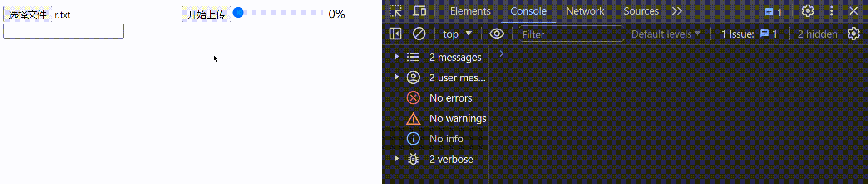Select the No warnings filter
Image resolution: width=868 pixels, height=184 pixels.
point(458,118)
